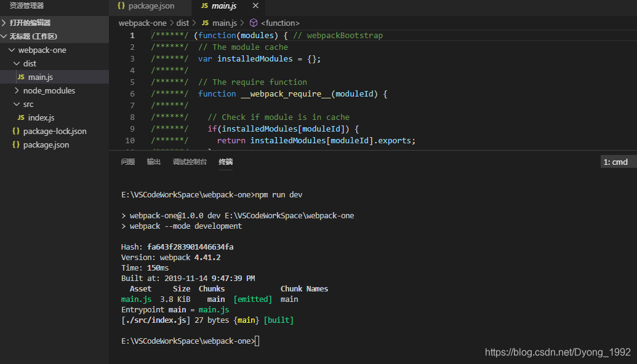This screenshot has width=637, height=364.
Task: Click the JS icon in breadcrumb path
Action: 205,23
